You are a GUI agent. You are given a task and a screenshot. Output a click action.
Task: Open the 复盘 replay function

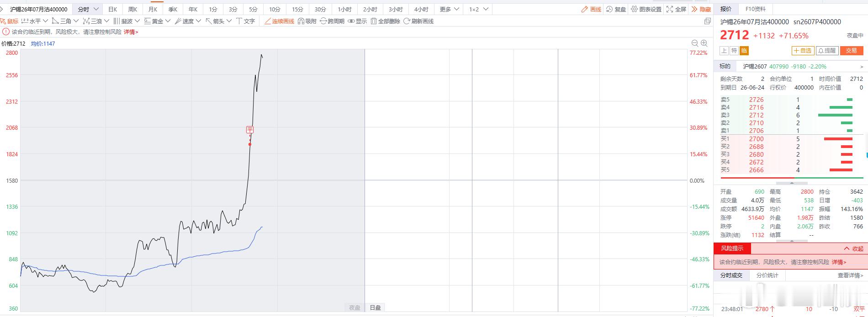616,9
